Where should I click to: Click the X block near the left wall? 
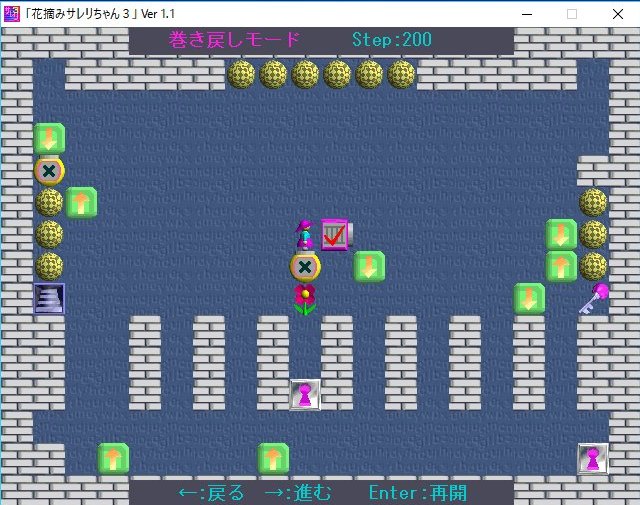(x=49, y=170)
